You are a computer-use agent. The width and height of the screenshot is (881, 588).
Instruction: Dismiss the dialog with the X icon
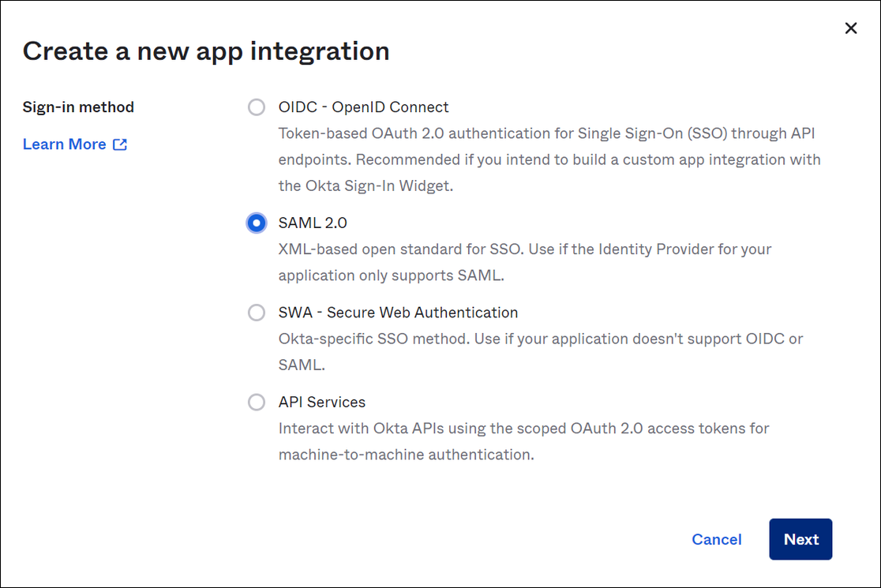tap(851, 28)
